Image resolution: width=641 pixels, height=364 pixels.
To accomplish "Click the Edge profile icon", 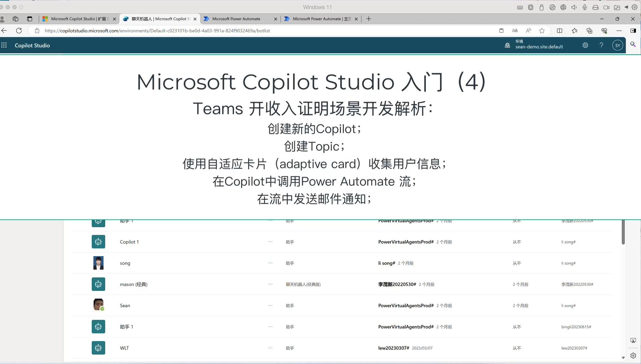I will coord(2,19).
